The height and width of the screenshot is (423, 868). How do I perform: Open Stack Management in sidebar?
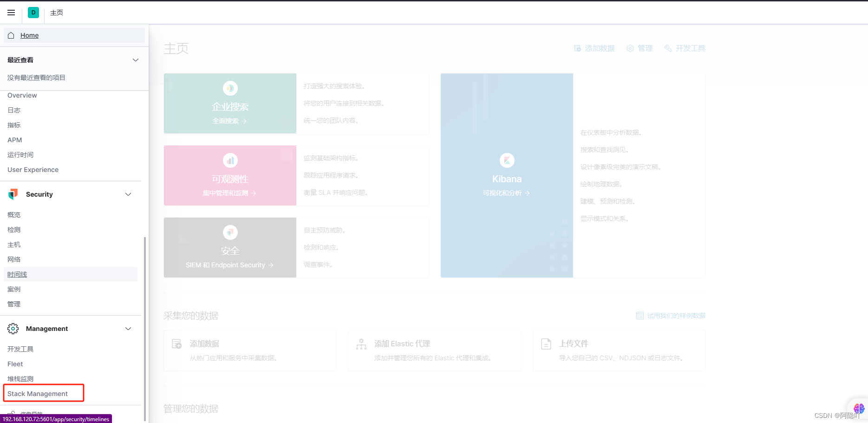pyautogui.click(x=38, y=394)
